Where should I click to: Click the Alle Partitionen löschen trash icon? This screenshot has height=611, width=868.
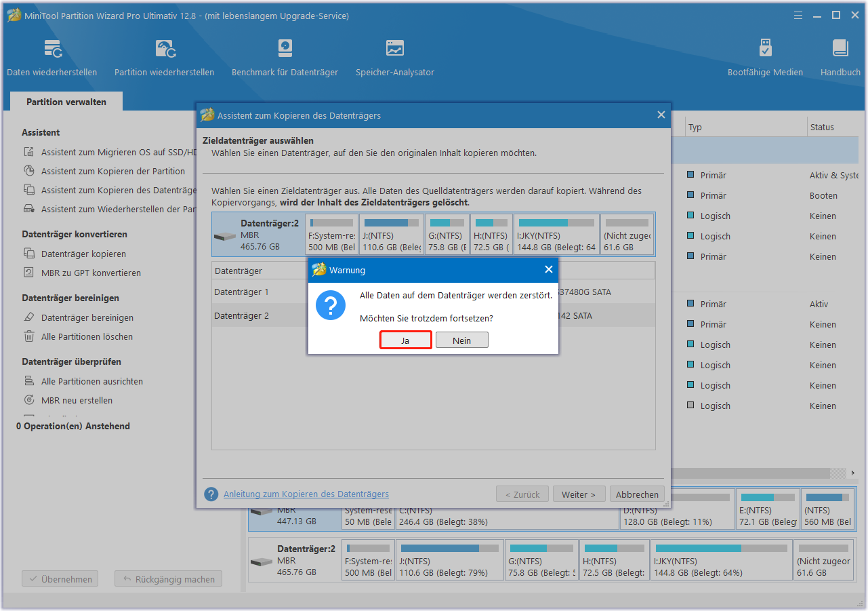pos(29,336)
